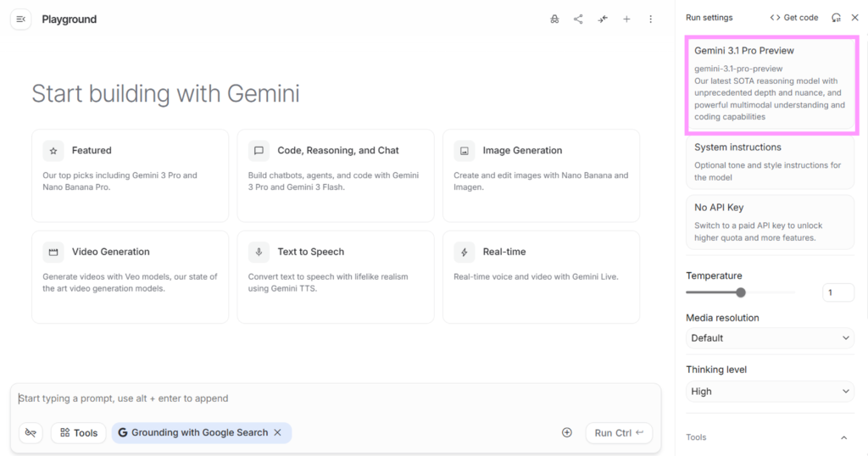Click the Get code button
The width and height of the screenshot is (868, 456).
pos(794,18)
